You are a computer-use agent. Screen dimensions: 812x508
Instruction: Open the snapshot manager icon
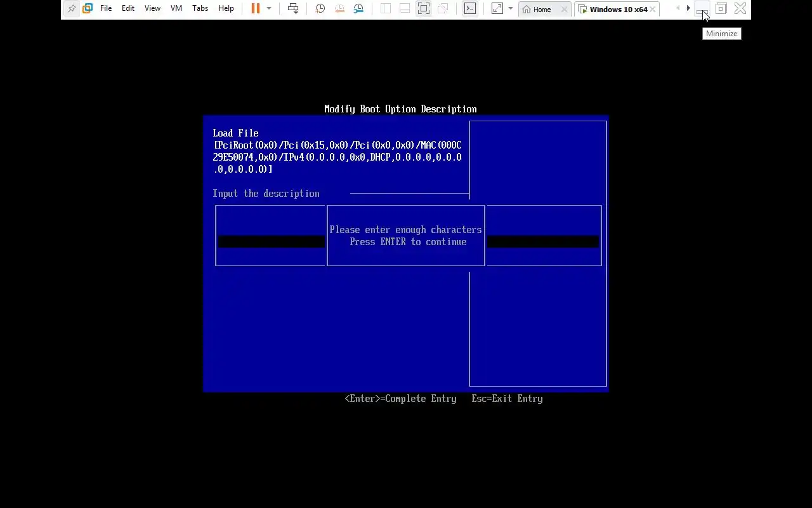click(358, 9)
